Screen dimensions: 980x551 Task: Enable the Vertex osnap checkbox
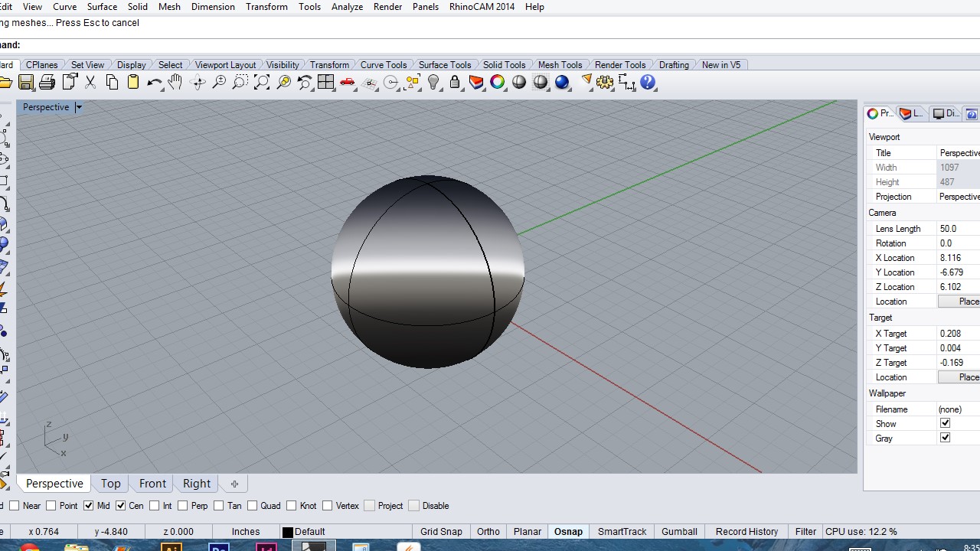click(328, 506)
